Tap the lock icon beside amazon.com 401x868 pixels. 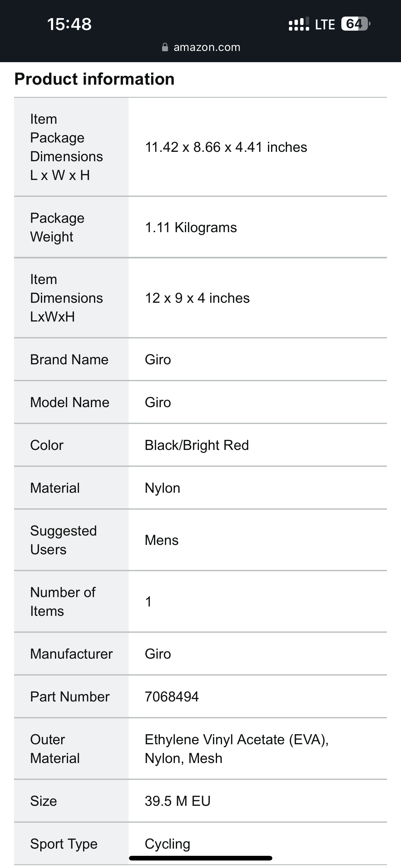coord(165,47)
